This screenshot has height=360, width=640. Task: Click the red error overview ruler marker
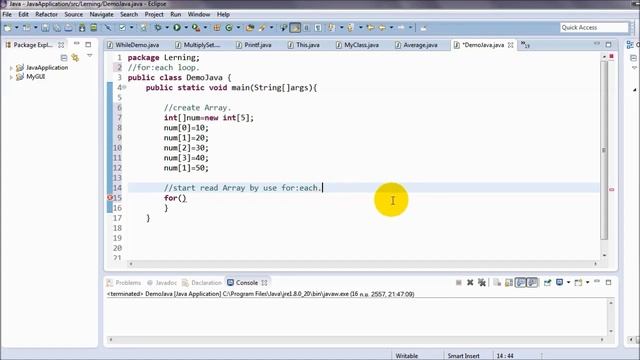611,190
